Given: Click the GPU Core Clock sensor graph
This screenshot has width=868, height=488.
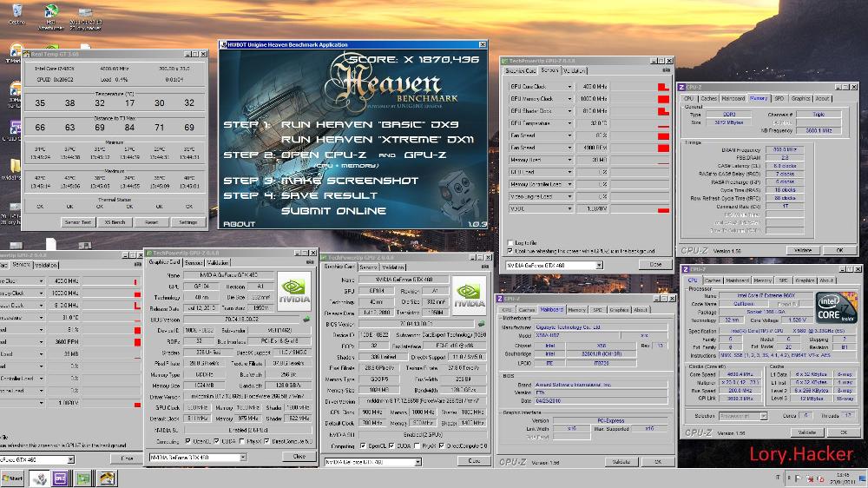Looking at the screenshot, I should [x=640, y=87].
